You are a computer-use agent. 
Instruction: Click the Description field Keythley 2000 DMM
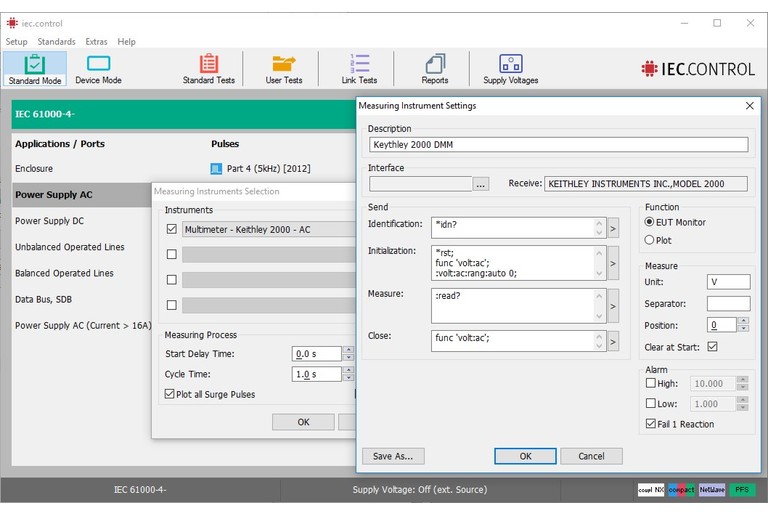pos(558,145)
